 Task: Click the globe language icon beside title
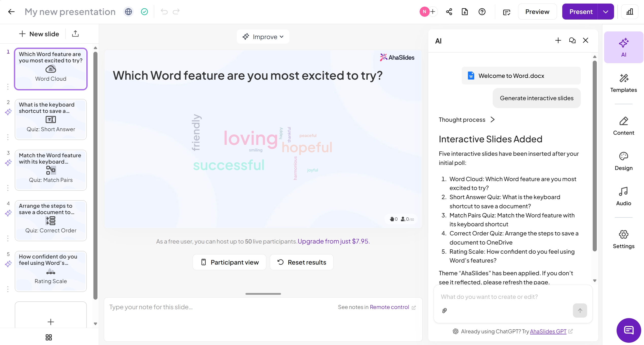128,12
